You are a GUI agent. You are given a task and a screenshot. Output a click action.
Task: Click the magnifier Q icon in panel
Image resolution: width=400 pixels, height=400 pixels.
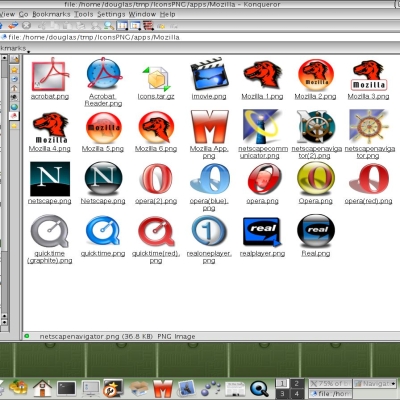259,388
